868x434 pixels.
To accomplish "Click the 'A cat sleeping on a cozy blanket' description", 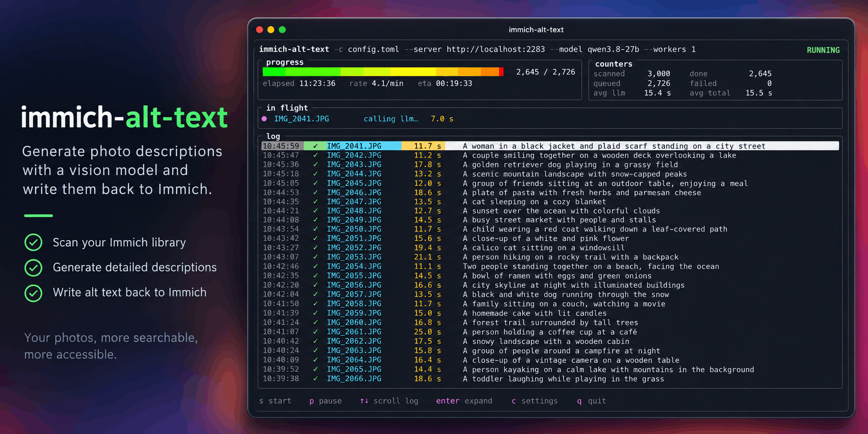I will 534,202.
